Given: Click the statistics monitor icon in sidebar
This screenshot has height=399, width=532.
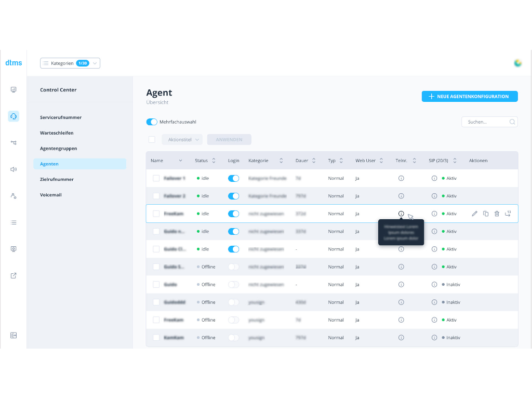Looking at the screenshot, I should pos(14,89).
